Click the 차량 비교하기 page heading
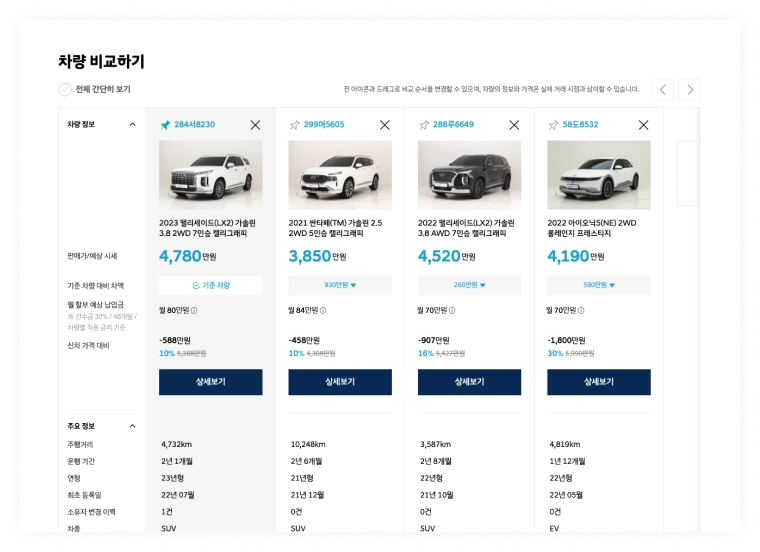The image size is (760, 552). click(x=101, y=62)
